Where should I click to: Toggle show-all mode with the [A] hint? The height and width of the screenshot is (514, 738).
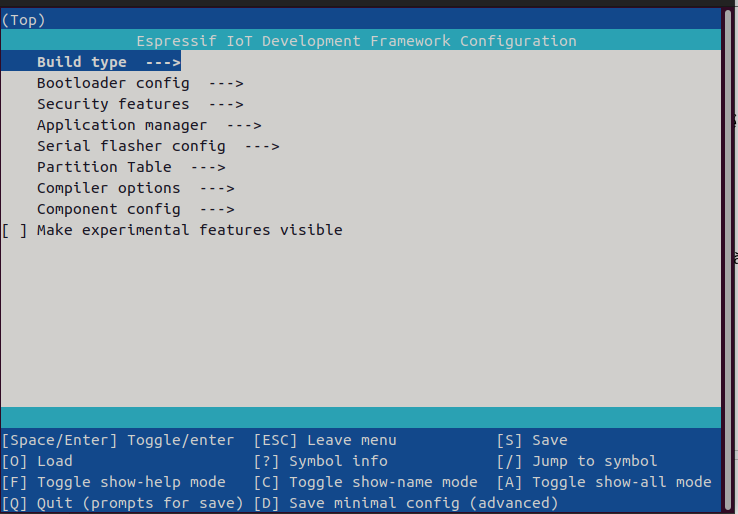(x=604, y=482)
